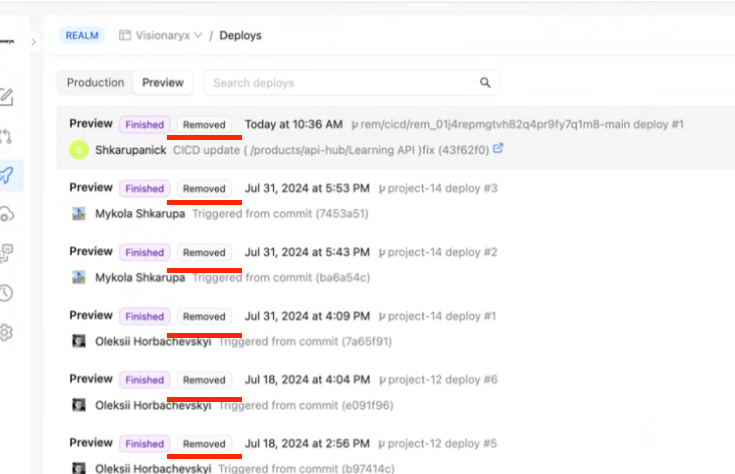Click the Deploys rocket icon in sidebar

click(x=6, y=175)
